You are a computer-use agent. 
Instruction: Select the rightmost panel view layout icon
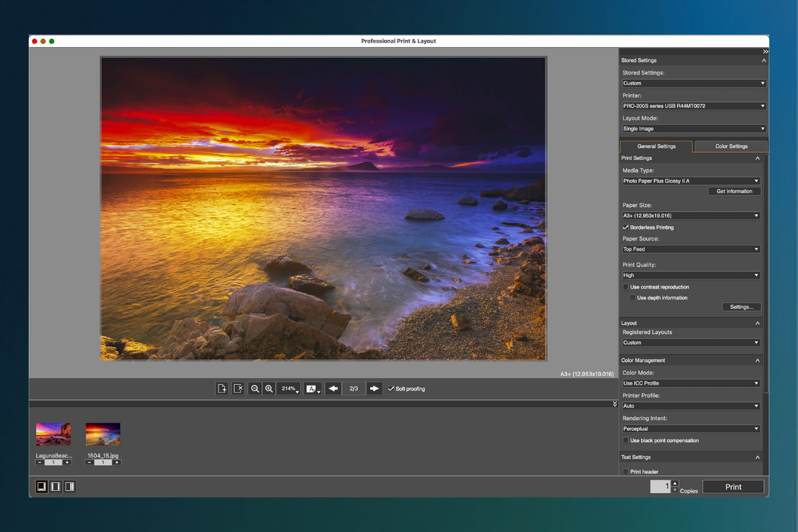(69, 487)
